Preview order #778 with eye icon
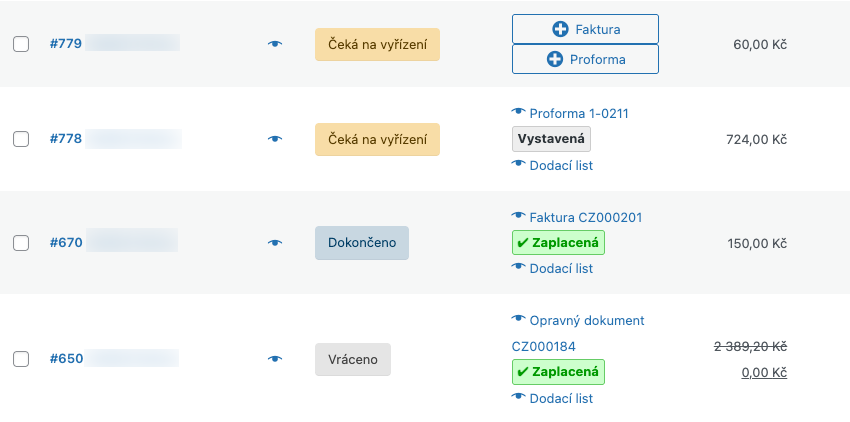The width and height of the screenshot is (850, 422). pos(275,139)
